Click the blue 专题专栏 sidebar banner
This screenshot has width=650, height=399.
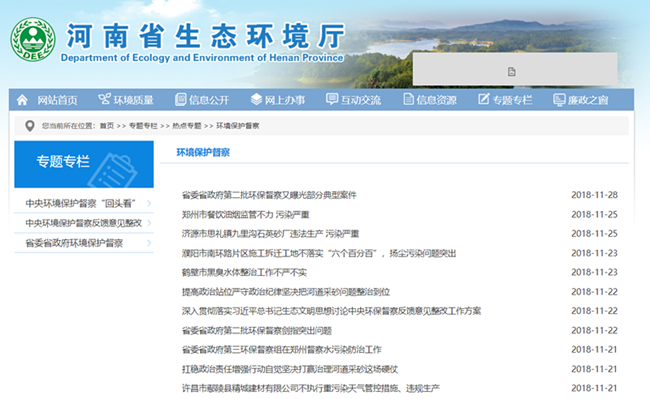tap(84, 164)
